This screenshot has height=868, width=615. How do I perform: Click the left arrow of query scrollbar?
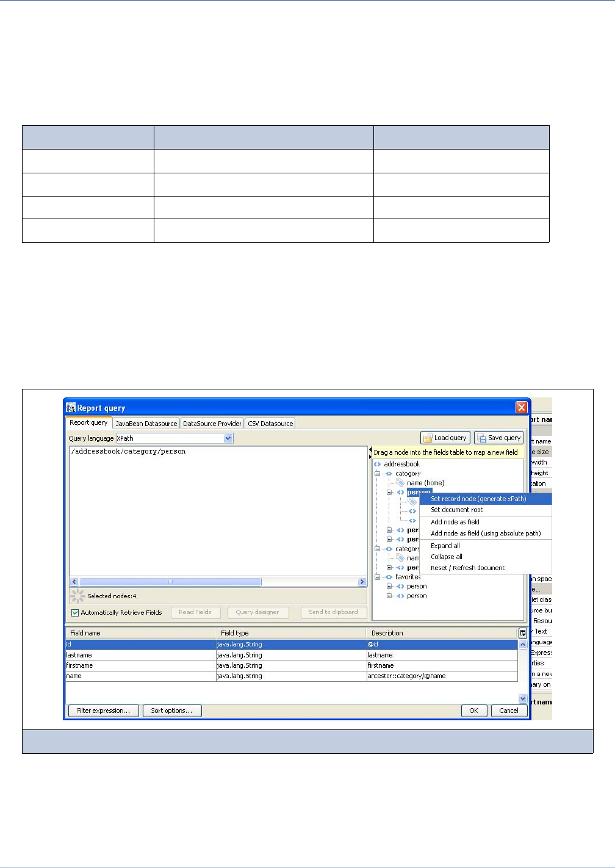(74, 582)
